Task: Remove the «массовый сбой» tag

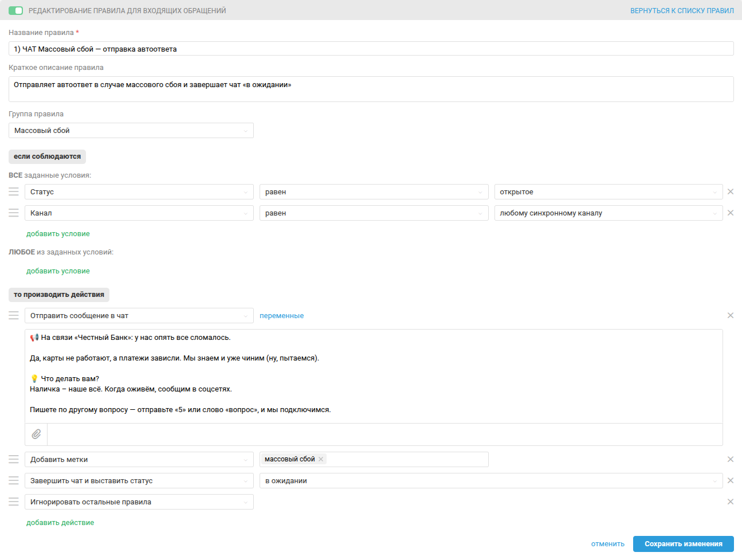Action: 321,459
